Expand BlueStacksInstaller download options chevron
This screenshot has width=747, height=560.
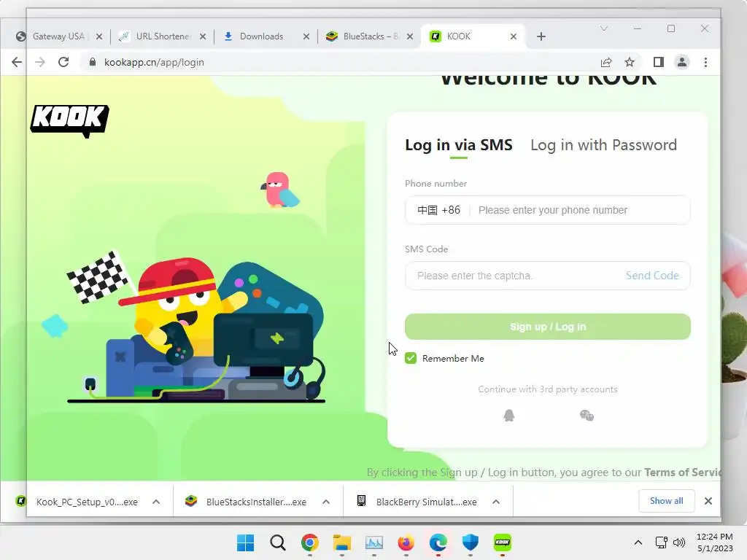(326, 502)
